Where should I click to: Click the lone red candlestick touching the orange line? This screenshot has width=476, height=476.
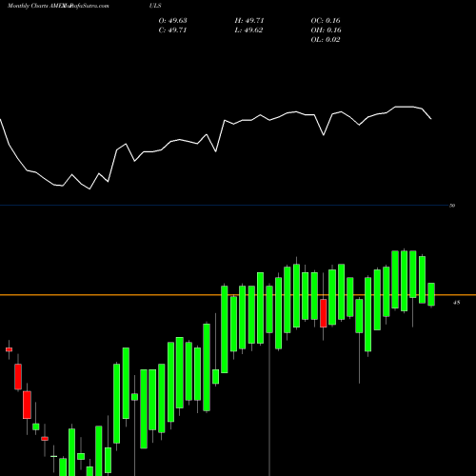click(324, 313)
